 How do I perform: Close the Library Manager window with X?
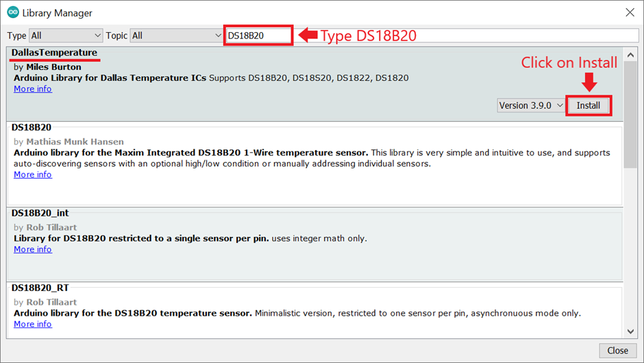[629, 12]
